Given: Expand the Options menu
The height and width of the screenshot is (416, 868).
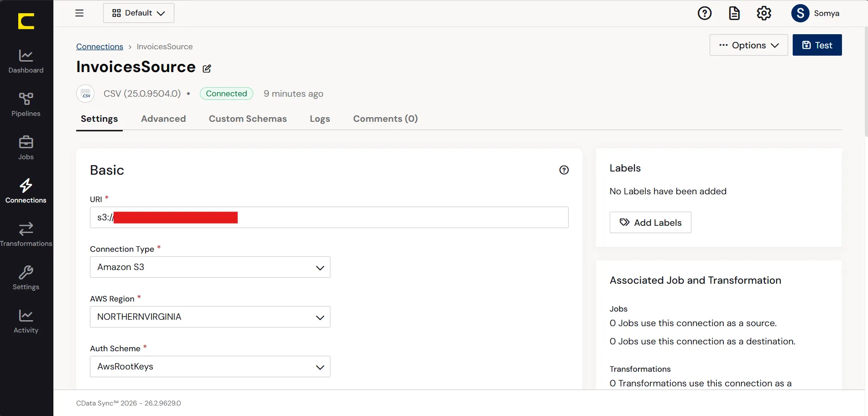Looking at the screenshot, I should 749,45.
